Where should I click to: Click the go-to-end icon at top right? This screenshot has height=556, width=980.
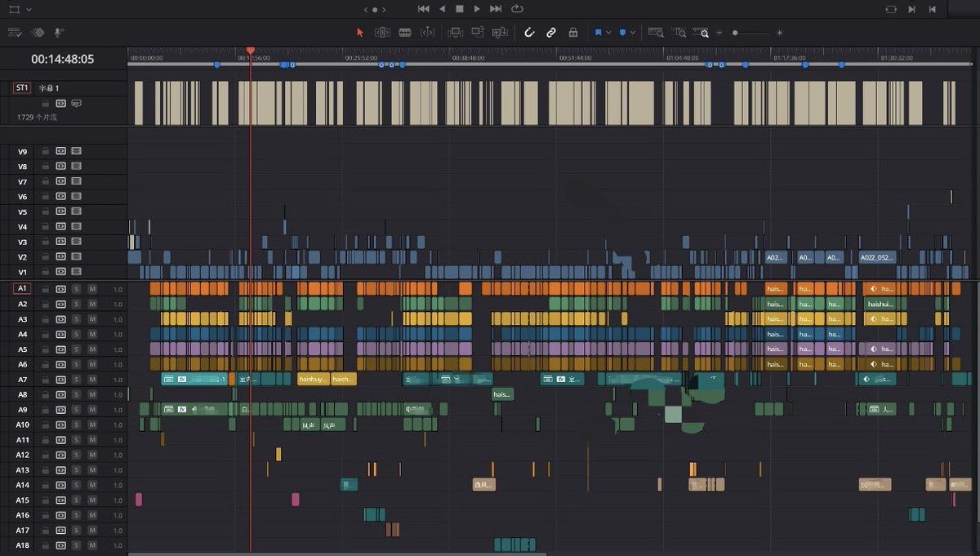click(x=933, y=9)
